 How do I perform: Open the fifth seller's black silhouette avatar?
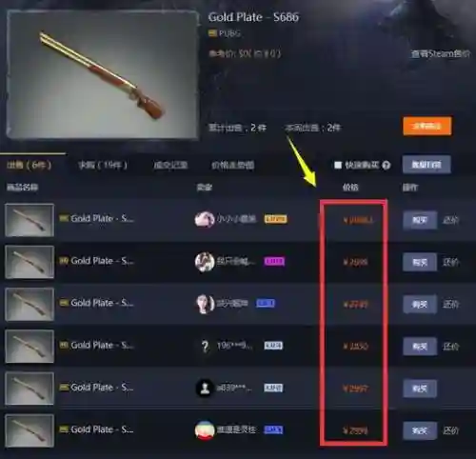(x=205, y=388)
